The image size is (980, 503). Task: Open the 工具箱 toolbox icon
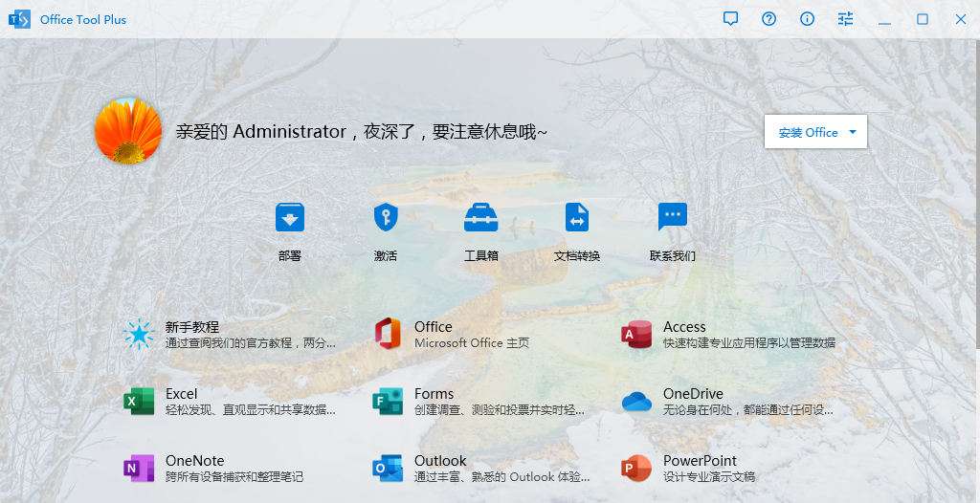[x=481, y=217]
